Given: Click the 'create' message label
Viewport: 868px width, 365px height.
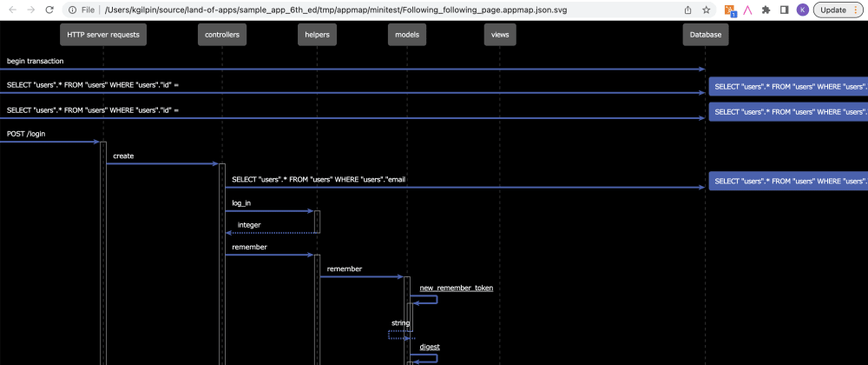Looking at the screenshot, I should point(123,156).
